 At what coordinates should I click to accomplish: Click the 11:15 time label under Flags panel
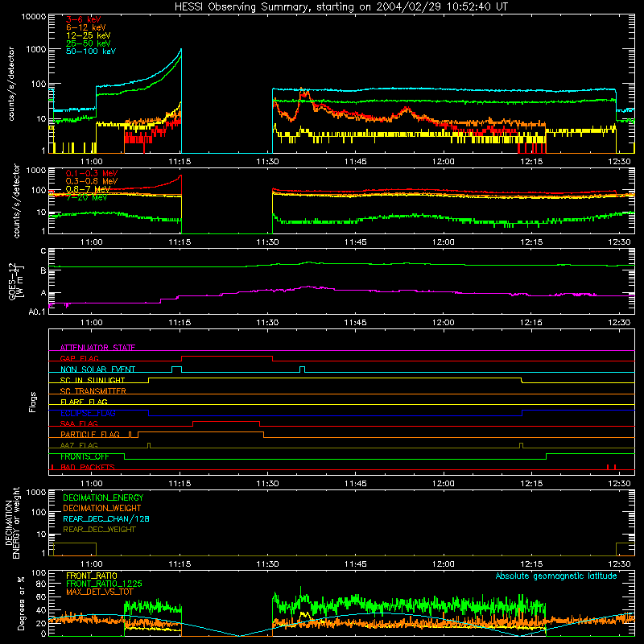coord(180,484)
